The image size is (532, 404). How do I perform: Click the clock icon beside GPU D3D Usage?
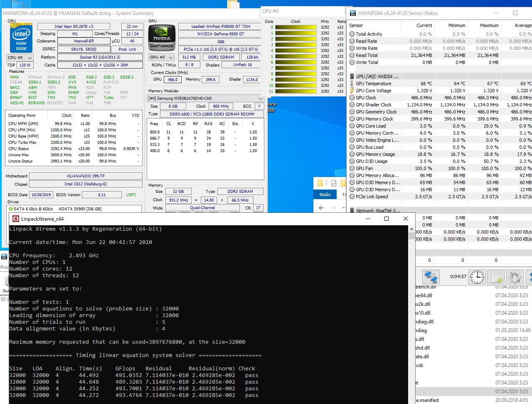click(352, 161)
